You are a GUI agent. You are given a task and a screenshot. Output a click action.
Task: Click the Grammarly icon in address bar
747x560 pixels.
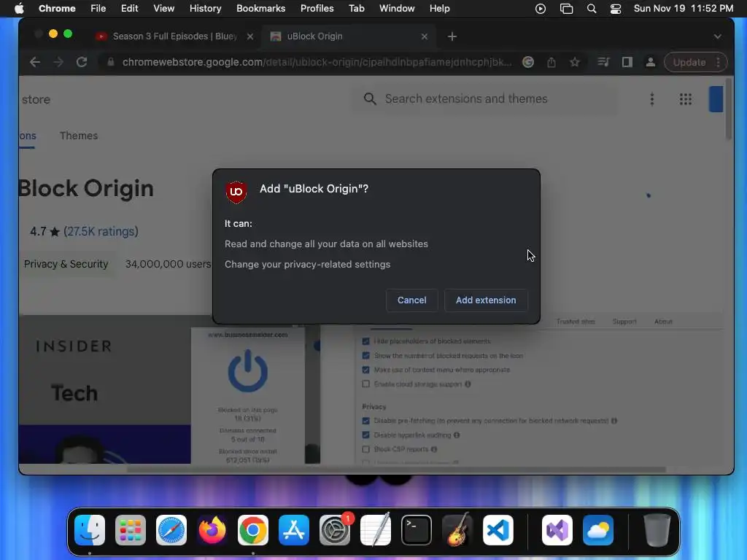point(528,62)
